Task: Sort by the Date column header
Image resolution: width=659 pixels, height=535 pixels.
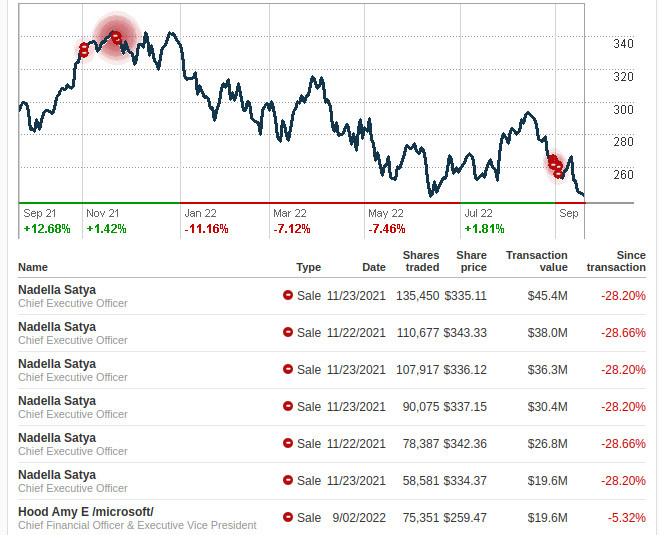Action: click(x=373, y=267)
